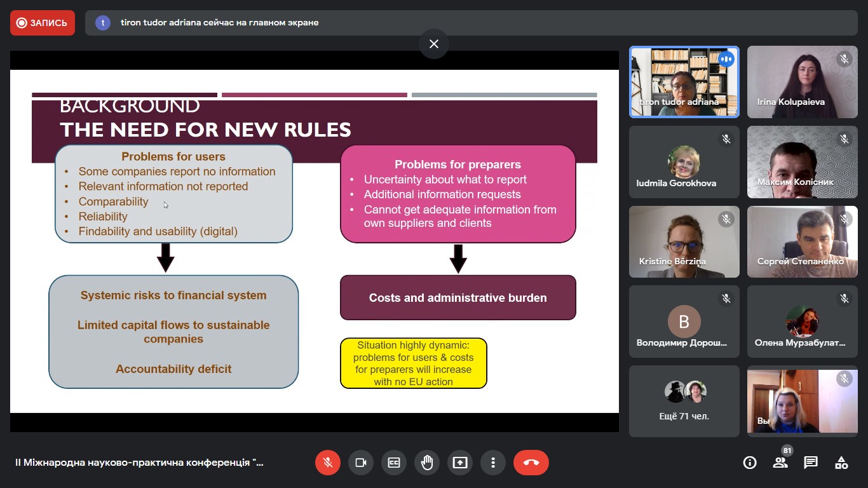Viewport: 868px width, 488px height.
Task: Click the conference meeting title text
Action: point(139,463)
